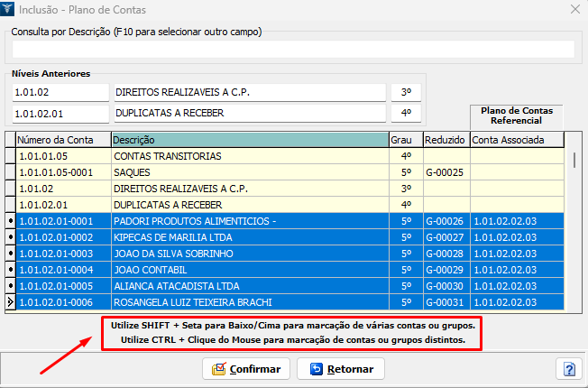The width and height of the screenshot is (588, 388).
Task: Click the Conta Associada column header
Action: pyautogui.click(x=516, y=140)
